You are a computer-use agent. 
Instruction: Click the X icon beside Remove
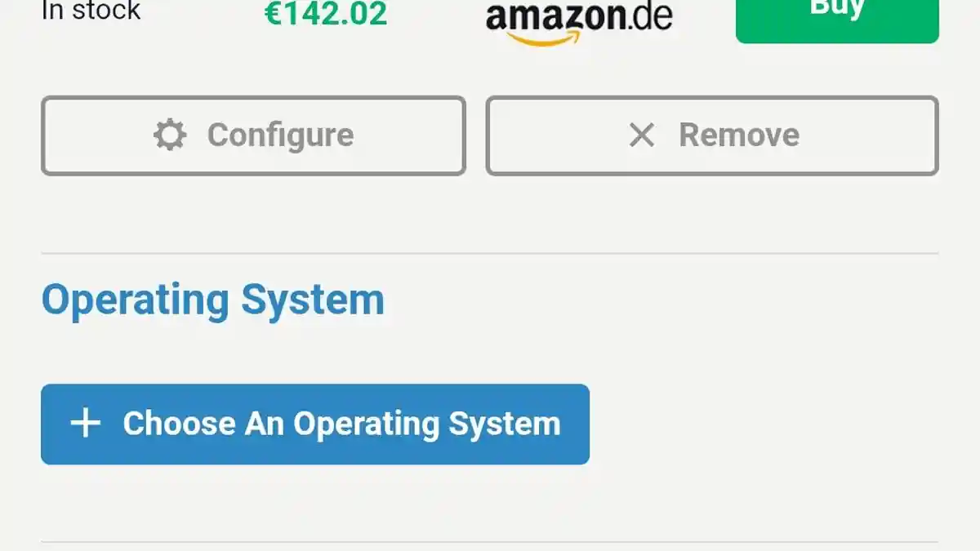642,135
